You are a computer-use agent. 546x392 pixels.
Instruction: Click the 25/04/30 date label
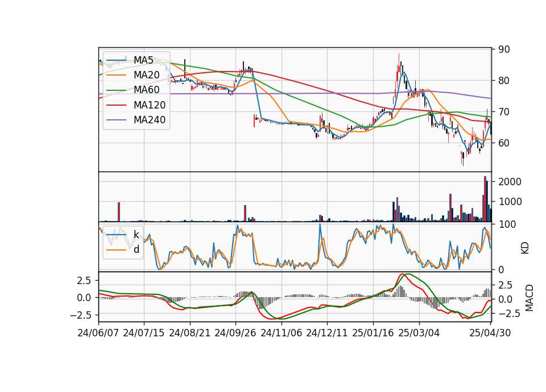point(490,333)
